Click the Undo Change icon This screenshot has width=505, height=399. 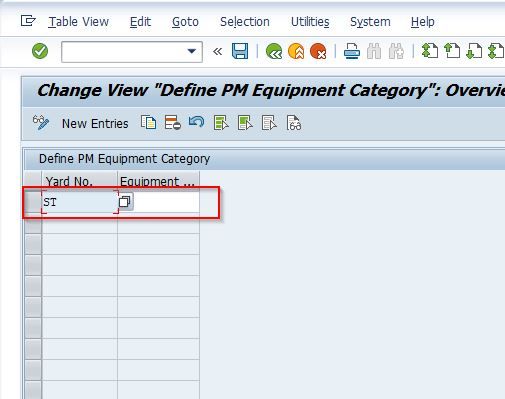197,122
